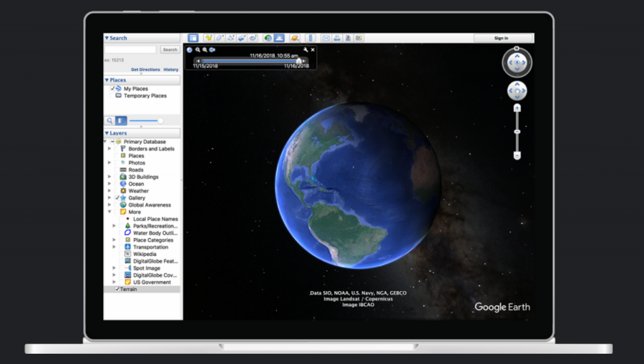Click the Move joystick hand control

point(517,91)
